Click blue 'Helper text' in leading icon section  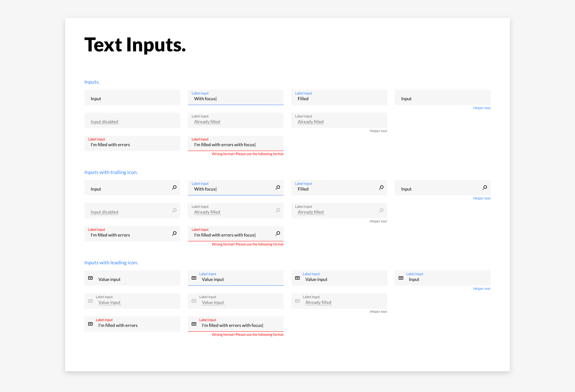tap(482, 289)
